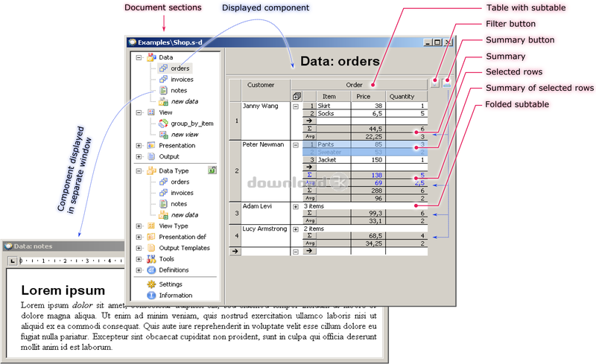Collapse the Data tree node

tap(139, 58)
